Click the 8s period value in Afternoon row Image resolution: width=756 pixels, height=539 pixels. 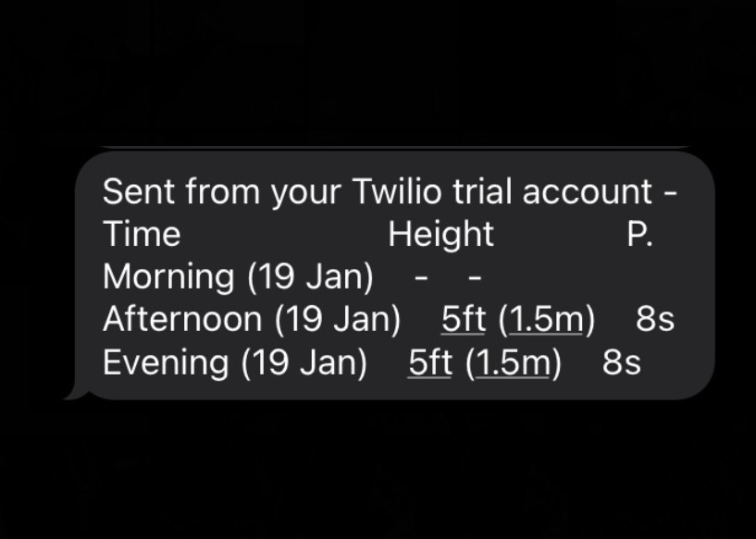[655, 319]
